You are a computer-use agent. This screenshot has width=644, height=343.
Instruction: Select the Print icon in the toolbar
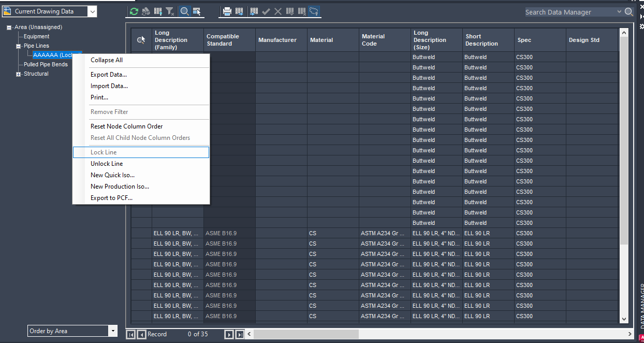[x=228, y=11]
